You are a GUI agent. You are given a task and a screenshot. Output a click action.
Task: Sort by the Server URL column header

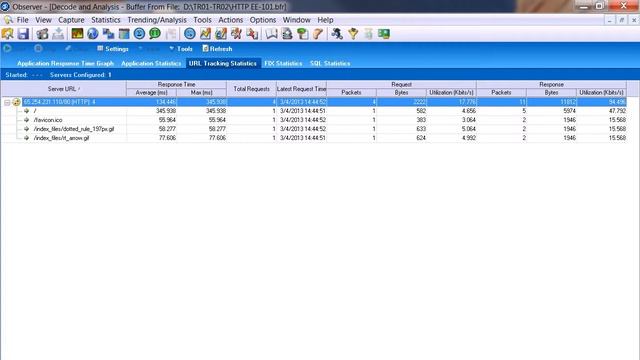point(63,89)
